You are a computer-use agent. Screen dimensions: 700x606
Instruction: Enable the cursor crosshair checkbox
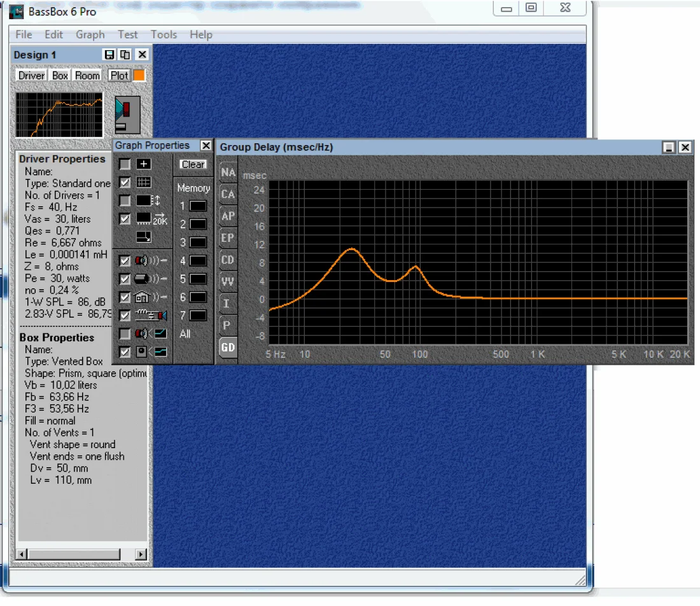pos(125,164)
